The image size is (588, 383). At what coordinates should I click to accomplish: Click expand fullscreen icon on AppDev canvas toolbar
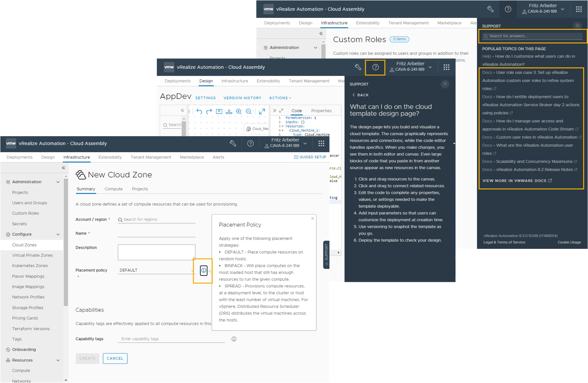click(x=262, y=111)
